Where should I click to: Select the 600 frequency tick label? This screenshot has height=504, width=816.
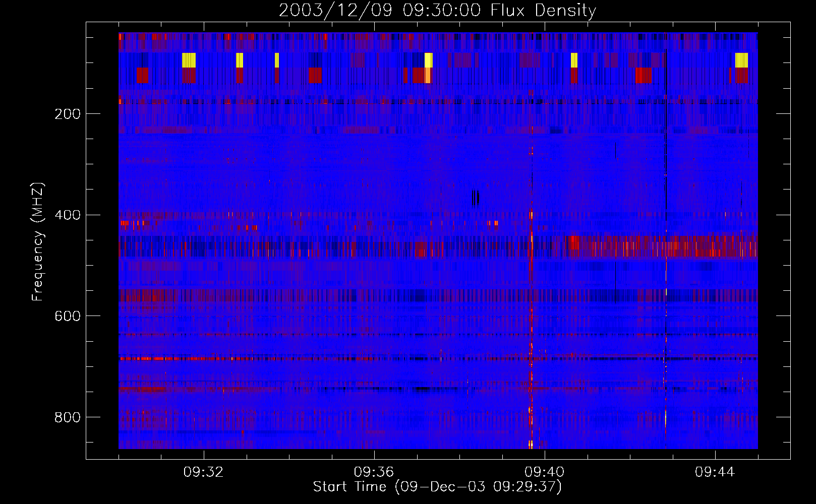click(68, 316)
